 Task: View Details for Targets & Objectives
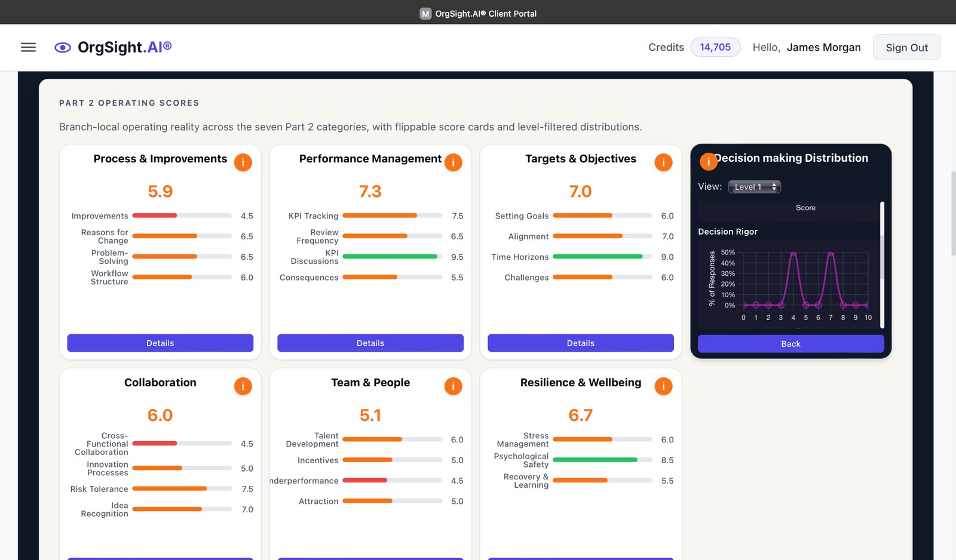580,343
